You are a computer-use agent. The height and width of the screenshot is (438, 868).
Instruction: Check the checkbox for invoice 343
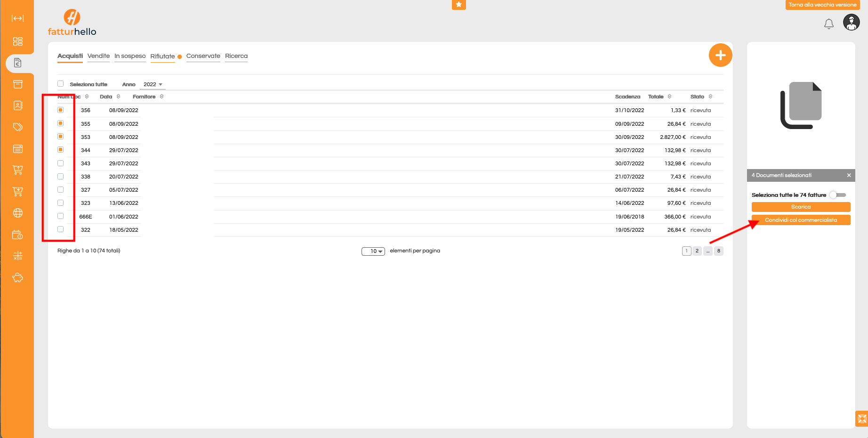tap(61, 163)
